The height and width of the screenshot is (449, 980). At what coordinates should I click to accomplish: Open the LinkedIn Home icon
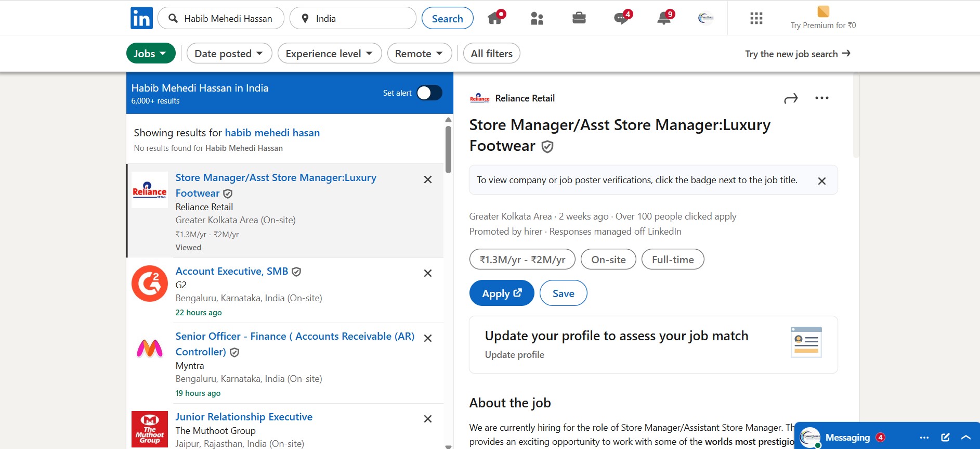coord(495,18)
